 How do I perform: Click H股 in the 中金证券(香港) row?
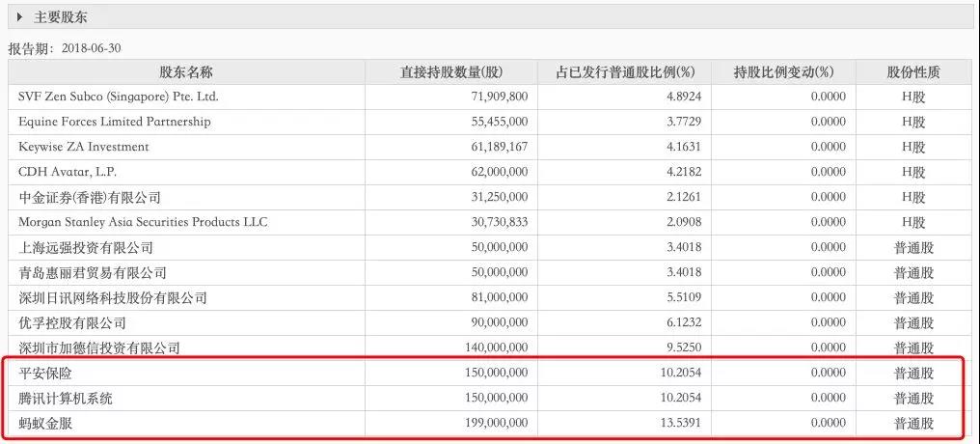pos(913,197)
